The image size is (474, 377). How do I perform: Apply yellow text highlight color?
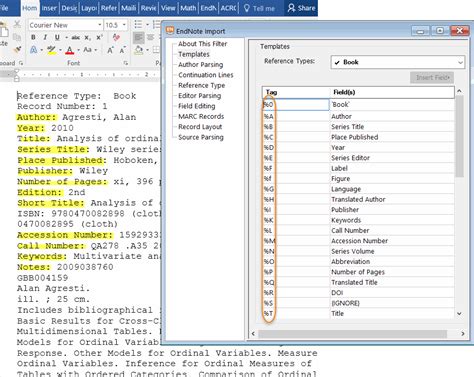tap(51, 50)
